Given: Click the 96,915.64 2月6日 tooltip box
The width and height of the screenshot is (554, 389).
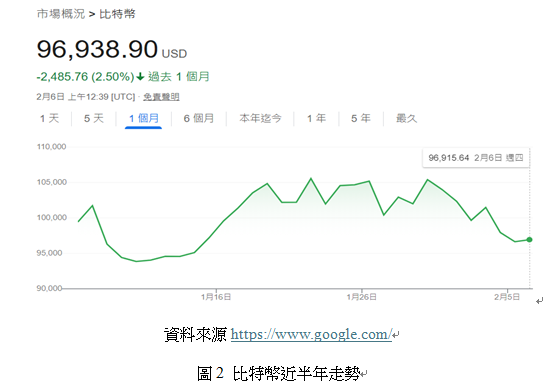Looking at the screenshot, I should [x=476, y=158].
